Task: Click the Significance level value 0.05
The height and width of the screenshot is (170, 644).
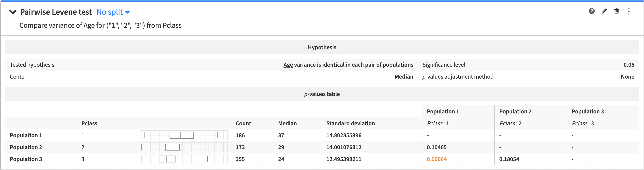Action: pyautogui.click(x=628, y=65)
